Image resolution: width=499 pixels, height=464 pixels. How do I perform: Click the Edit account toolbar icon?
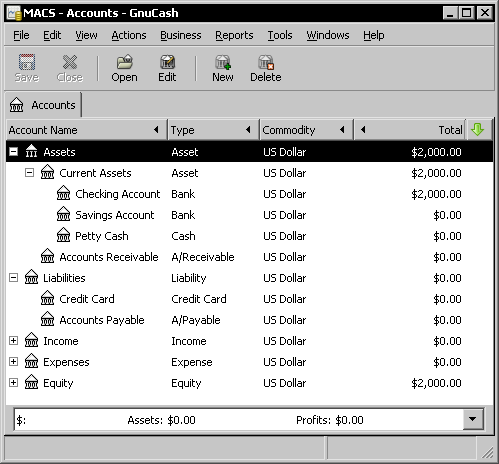point(167,62)
